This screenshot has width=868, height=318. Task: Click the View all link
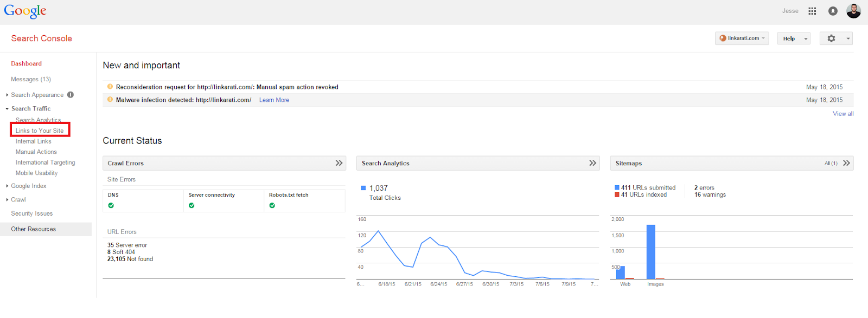tap(843, 114)
